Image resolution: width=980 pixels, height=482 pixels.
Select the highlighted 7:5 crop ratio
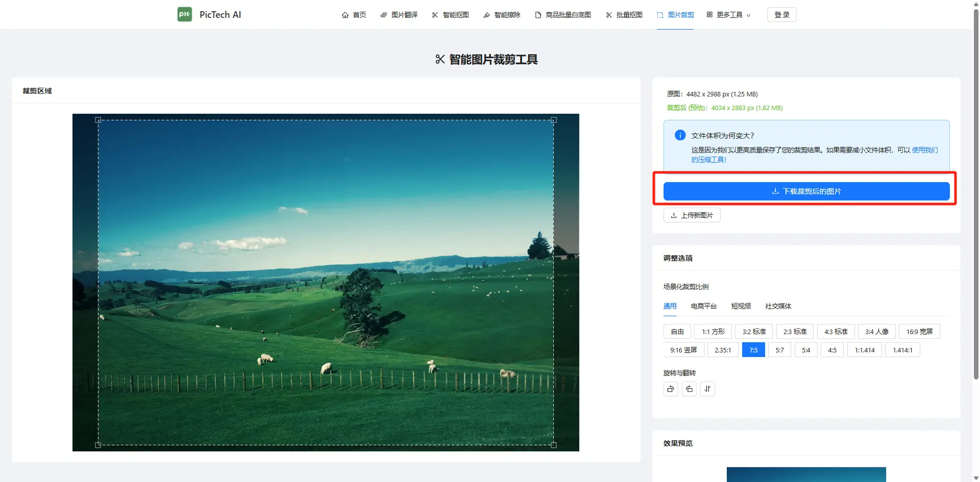pyautogui.click(x=753, y=350)
